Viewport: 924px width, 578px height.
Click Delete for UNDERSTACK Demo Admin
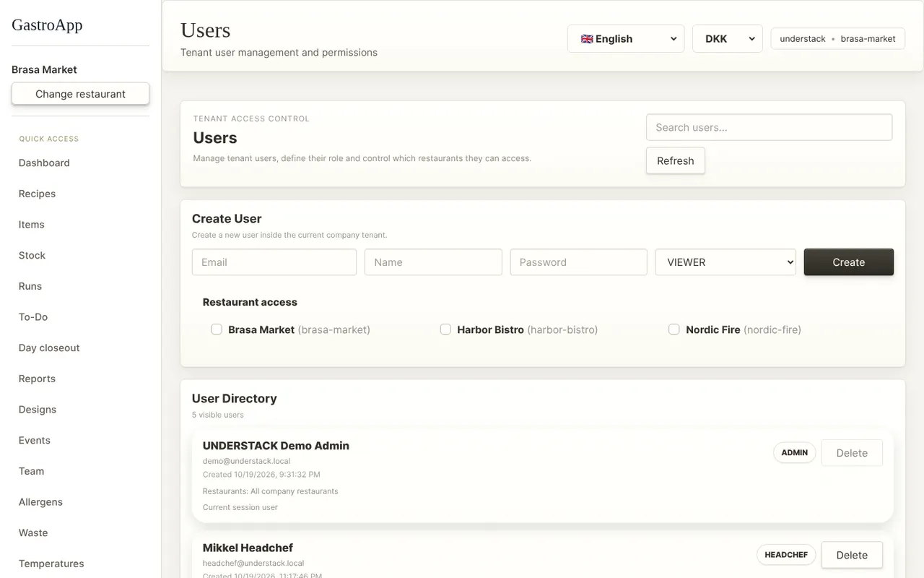(852, 453)
